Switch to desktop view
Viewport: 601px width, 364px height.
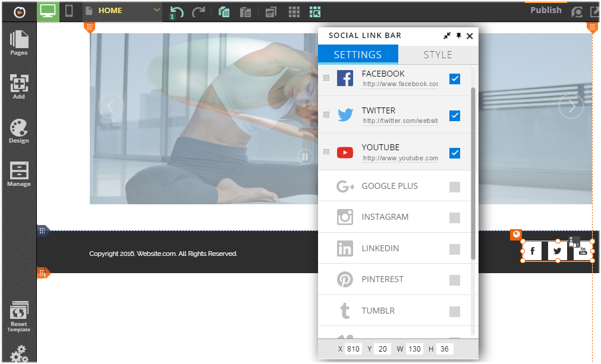pos(48,11)
